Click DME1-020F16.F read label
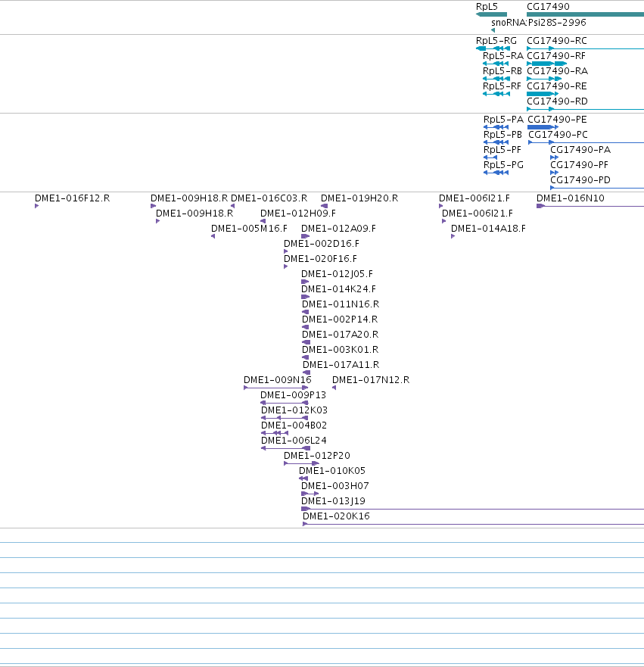Image resolution: width=644 pixels, height=667 pixels. pyautogui.click(x=321, y=259)
